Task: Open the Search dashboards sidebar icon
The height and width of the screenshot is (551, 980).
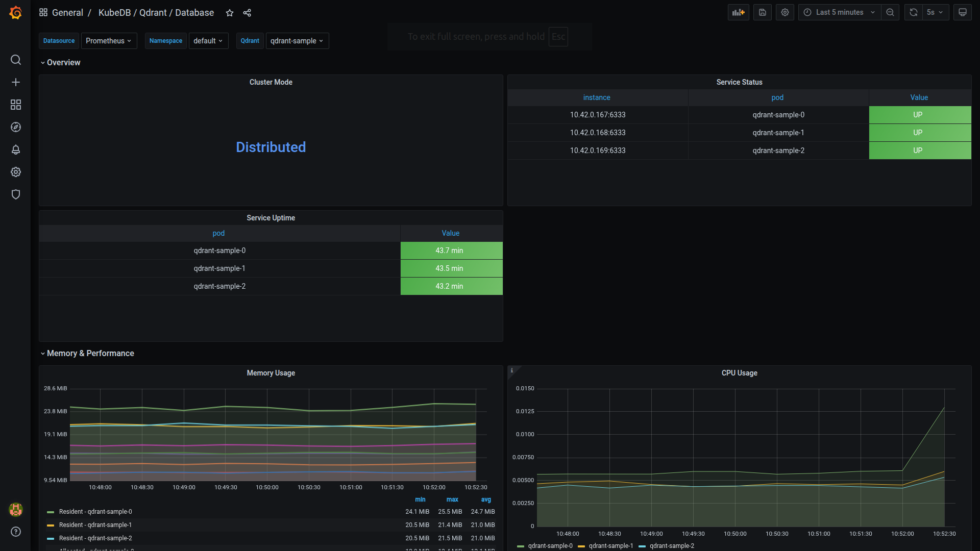Action: (x=16, y=60)
